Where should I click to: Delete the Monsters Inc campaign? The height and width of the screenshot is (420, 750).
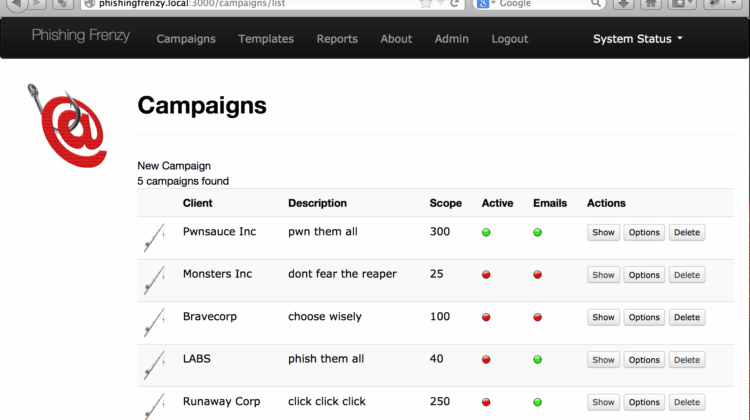(687, 275)
